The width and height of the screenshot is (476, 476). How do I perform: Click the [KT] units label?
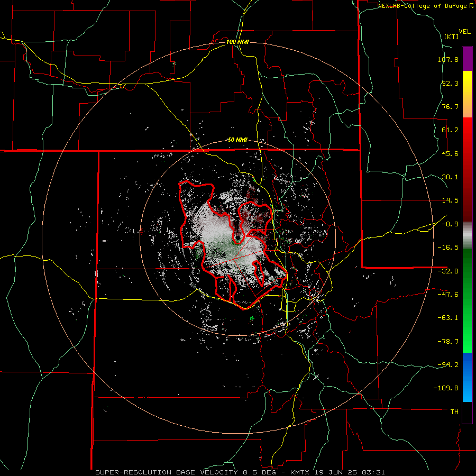pos(452,36)
